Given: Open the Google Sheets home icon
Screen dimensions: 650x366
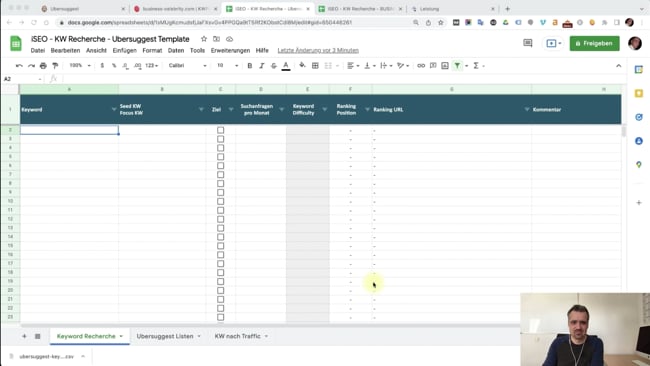Looking at the screenshot, I should pyautogui.click(x=16, y=44).
